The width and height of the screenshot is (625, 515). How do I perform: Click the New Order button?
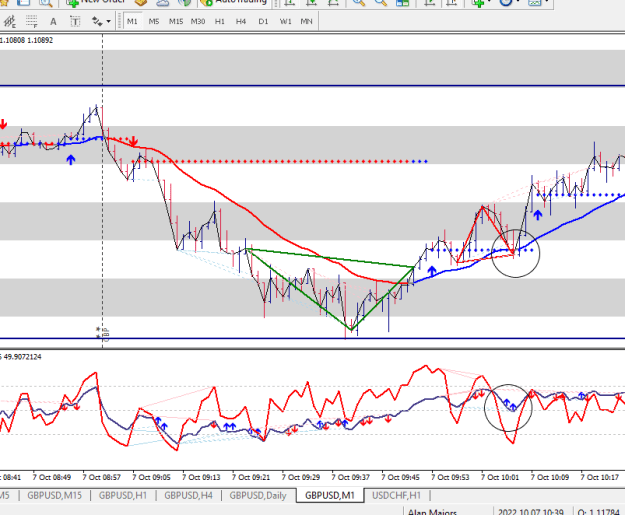pyautogui.click(x=96, y=2)
